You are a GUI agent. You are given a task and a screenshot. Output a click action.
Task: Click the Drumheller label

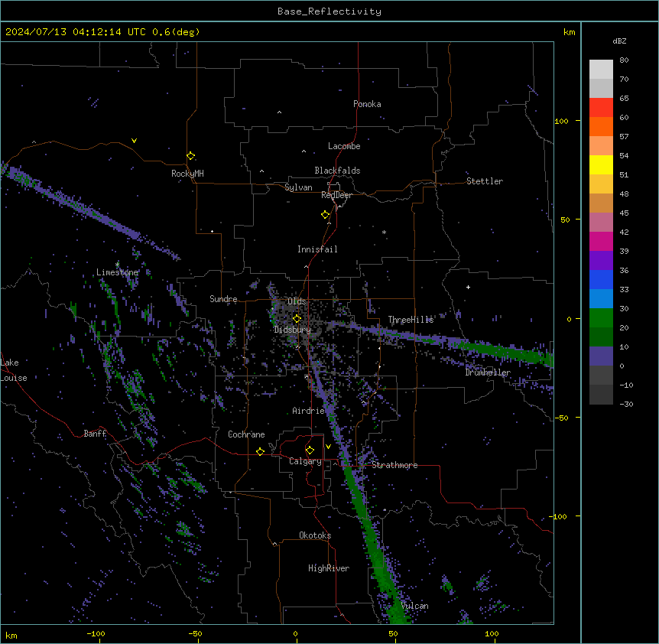[488, 372]
